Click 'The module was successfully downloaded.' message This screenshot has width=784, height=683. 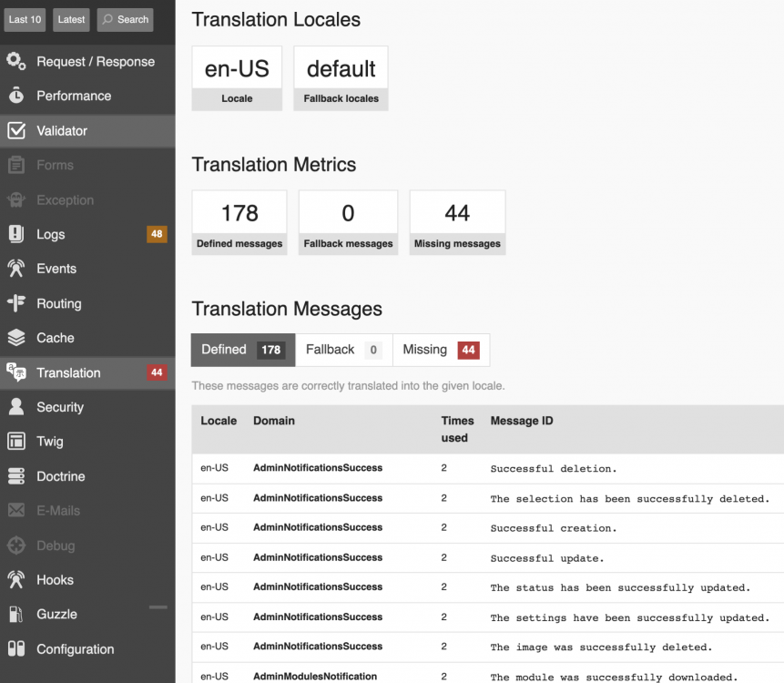pos(614,677)
